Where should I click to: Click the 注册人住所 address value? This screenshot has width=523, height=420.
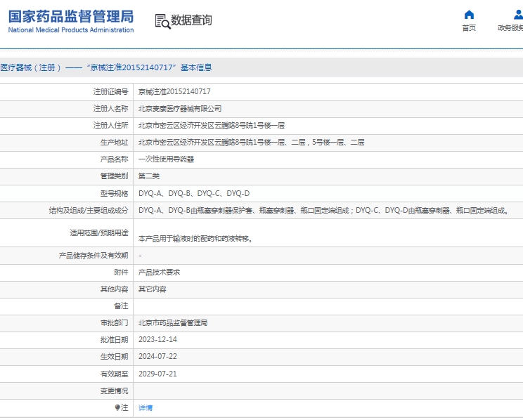pos(212,125)
